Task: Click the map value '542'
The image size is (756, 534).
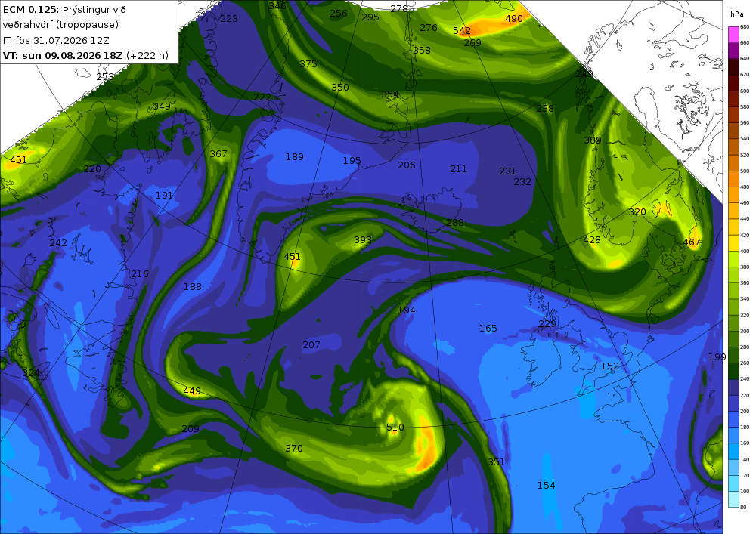Action: coord(462,31)
